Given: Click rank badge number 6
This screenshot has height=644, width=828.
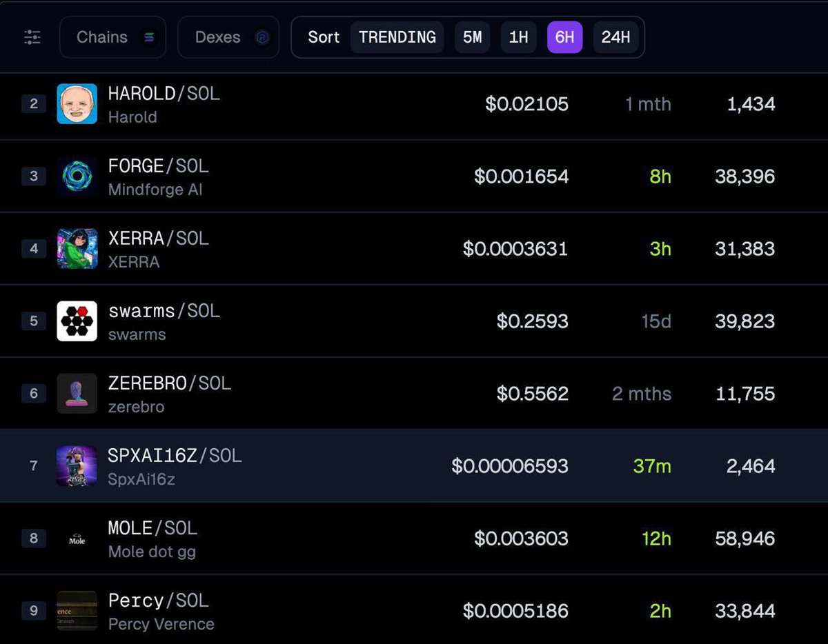Looking at the screenshot, I should tap(34, 394).
